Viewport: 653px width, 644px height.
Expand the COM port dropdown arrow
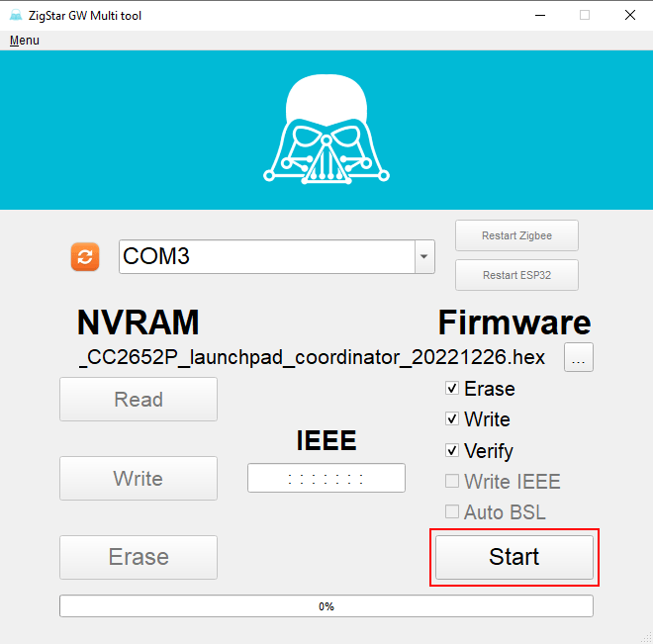[424, 257]
